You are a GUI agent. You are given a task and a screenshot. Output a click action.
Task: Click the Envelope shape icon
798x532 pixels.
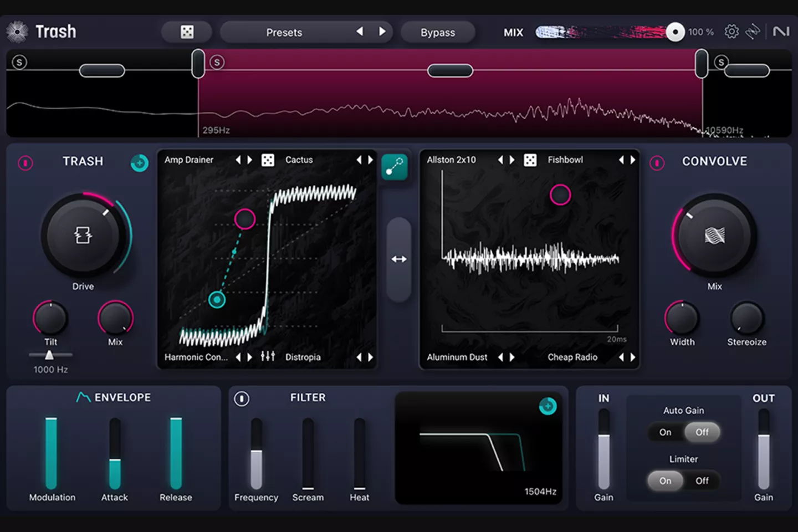point(83,397)
